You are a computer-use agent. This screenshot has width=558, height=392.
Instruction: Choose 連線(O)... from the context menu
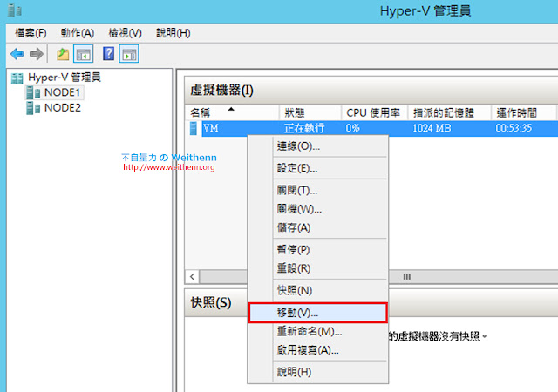pos(317,146)
